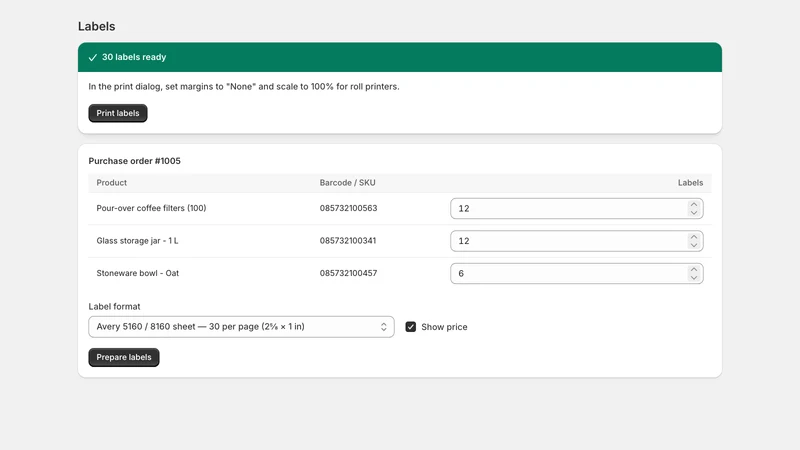The width and height of the screenshot is (800, 450).
Task: Click the 'Labels' page title
Action: (96, 27)
